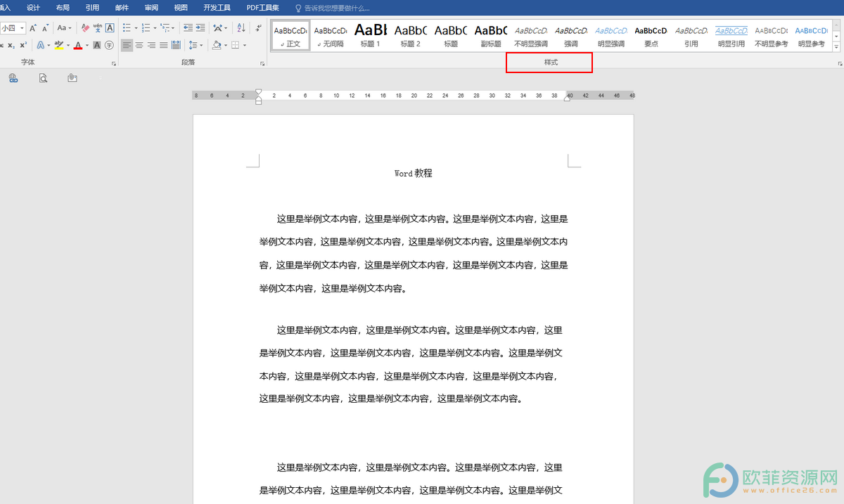Switch to the 布局 tab
Screen dimensions: 844x504
click(63, 8)
